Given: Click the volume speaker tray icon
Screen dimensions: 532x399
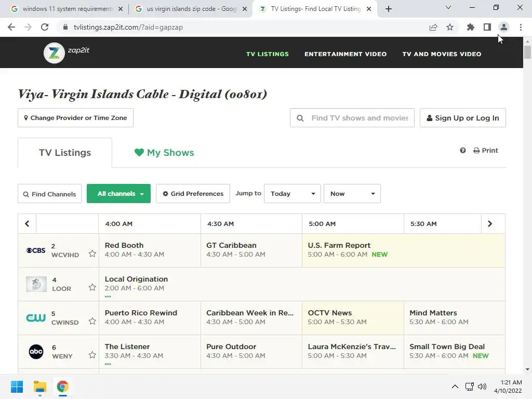Looking at the screenshot, I should click(x=482, y=387).
